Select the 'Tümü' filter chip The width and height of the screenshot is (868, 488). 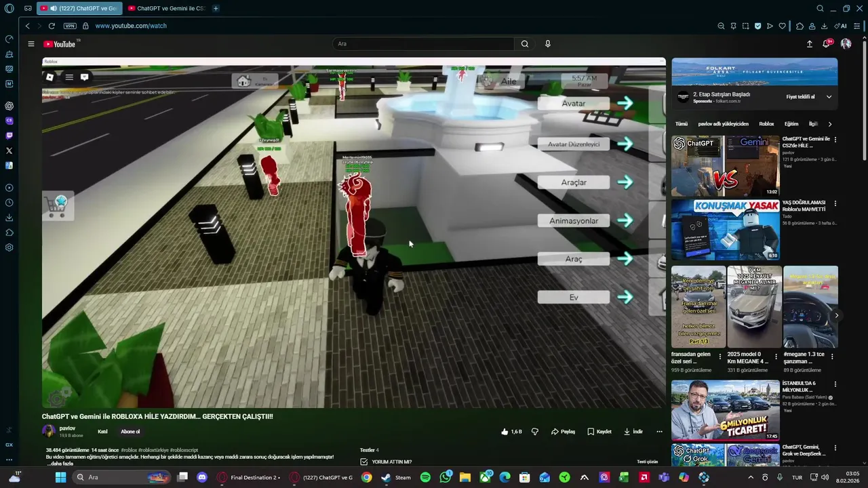click(x=681, y=124)
